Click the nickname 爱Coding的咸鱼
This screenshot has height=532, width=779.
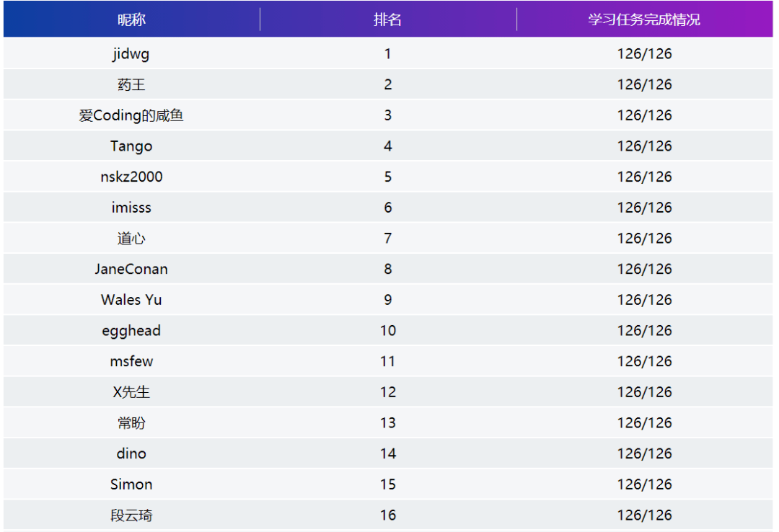pyautogui.click(x=131, y=115)
